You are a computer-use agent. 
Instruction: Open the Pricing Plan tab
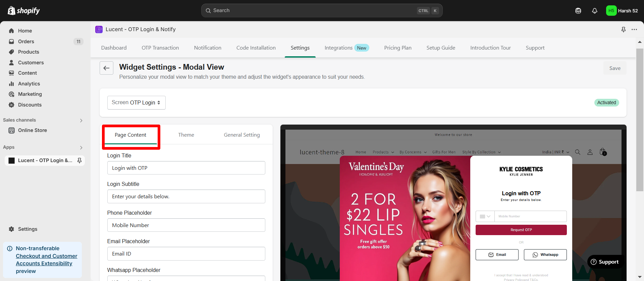point(398,48)
